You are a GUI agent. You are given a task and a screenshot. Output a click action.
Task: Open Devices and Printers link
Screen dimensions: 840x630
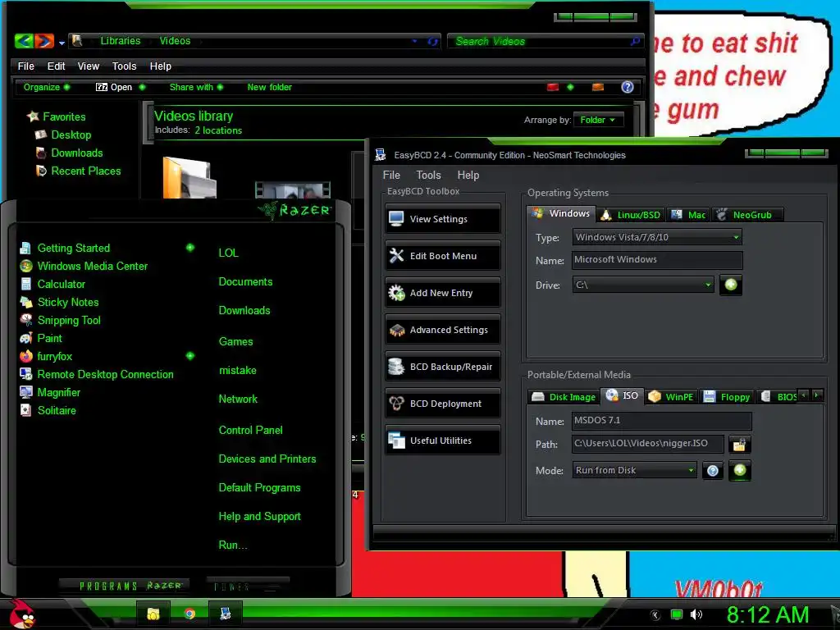click(267, 459)
